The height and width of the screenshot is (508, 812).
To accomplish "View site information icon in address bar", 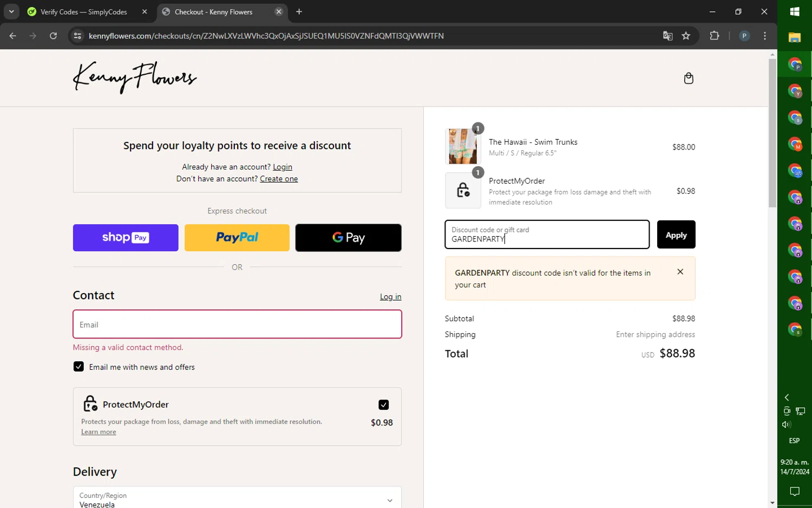I will (x=77, y=36).
